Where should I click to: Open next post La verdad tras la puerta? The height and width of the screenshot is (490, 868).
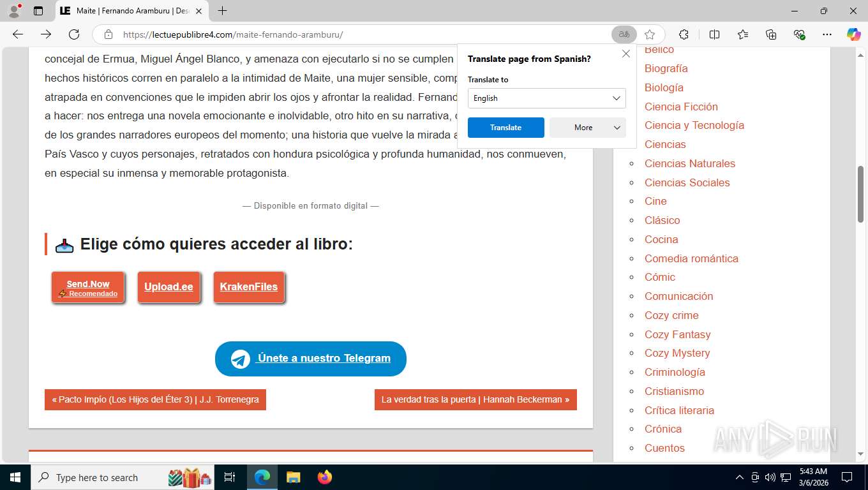[475, 399]
